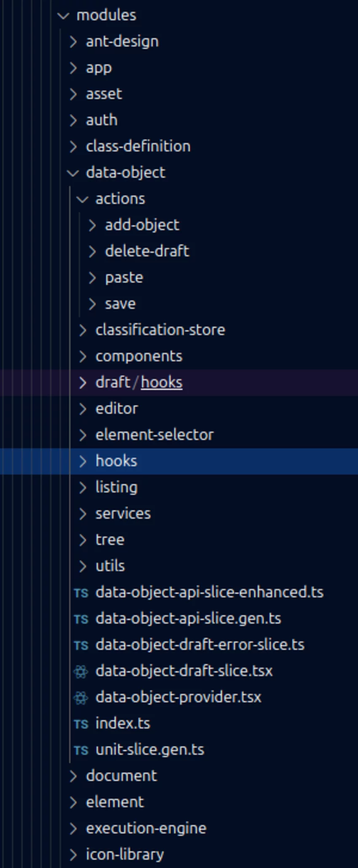Viewport: 358px width, 868px height.
Task: Select the paste folder name
Action: tap(124, 278)
